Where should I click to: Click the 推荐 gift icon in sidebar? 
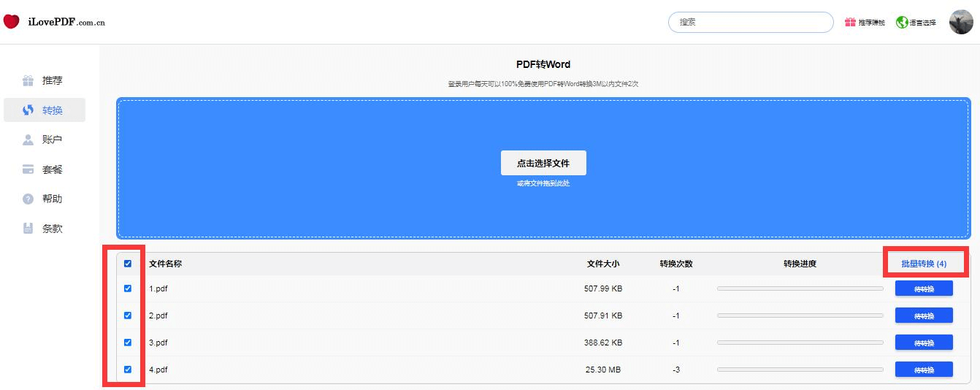28,80
